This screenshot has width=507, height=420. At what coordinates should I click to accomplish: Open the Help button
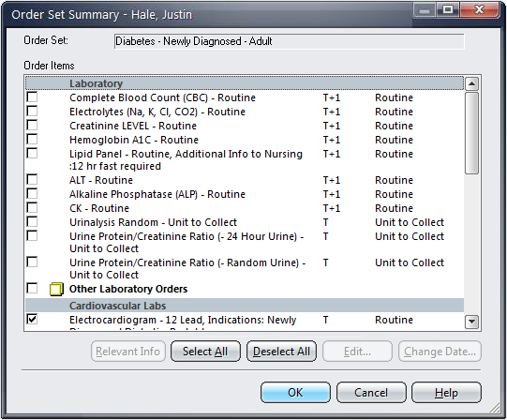coord(446,393)
